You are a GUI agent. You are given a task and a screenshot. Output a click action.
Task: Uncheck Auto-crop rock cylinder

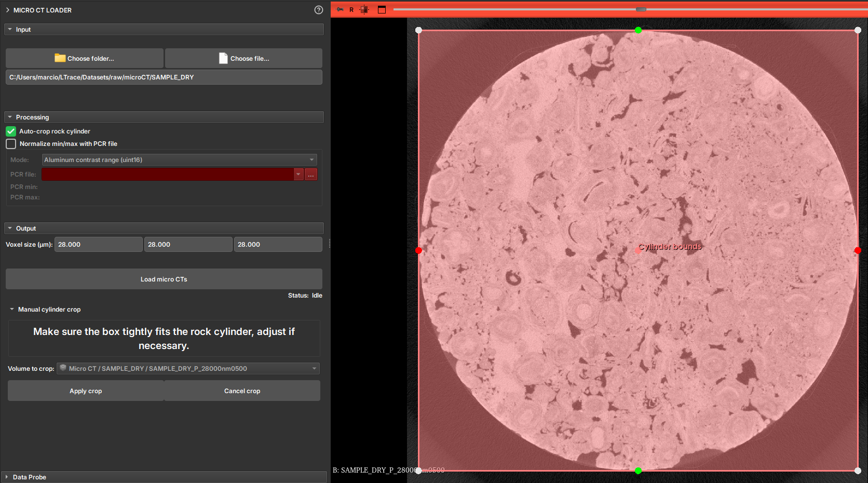(x=11, y=131)
